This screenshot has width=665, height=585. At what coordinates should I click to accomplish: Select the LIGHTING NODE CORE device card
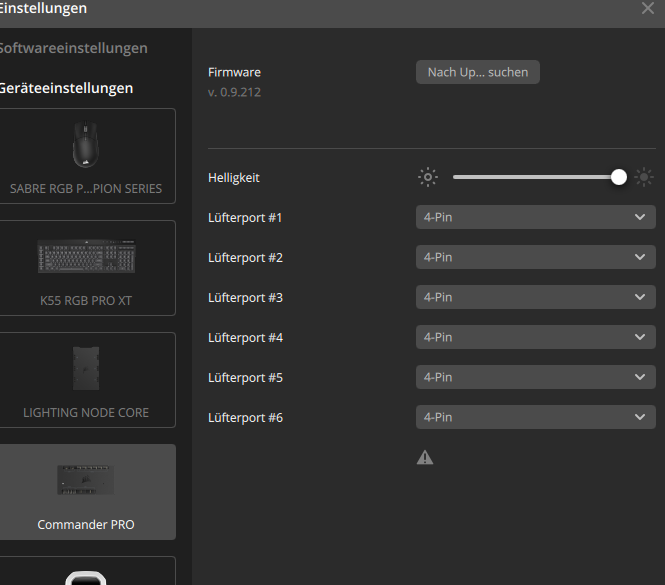click(x=86, y=380)
